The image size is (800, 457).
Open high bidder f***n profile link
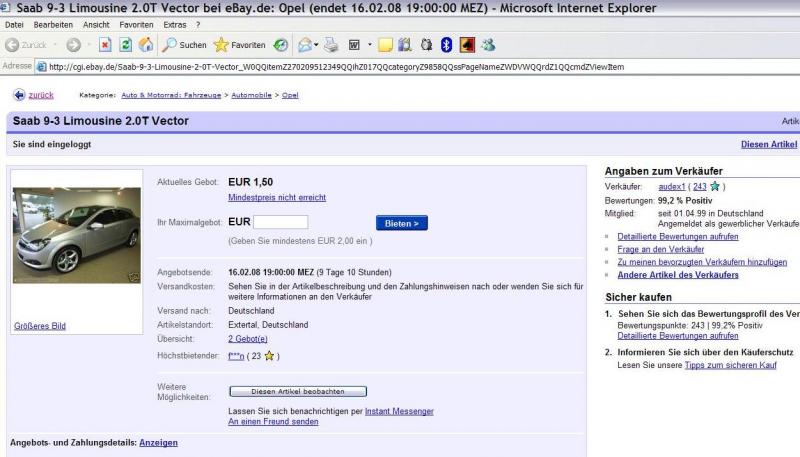tap(236, 356)
